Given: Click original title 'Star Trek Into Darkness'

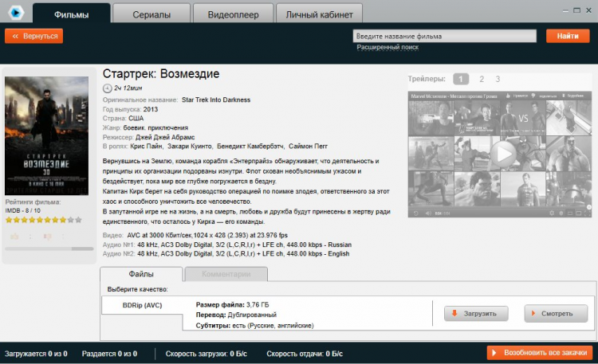Looking at the screenshot, I should click(x=216, y=100).
